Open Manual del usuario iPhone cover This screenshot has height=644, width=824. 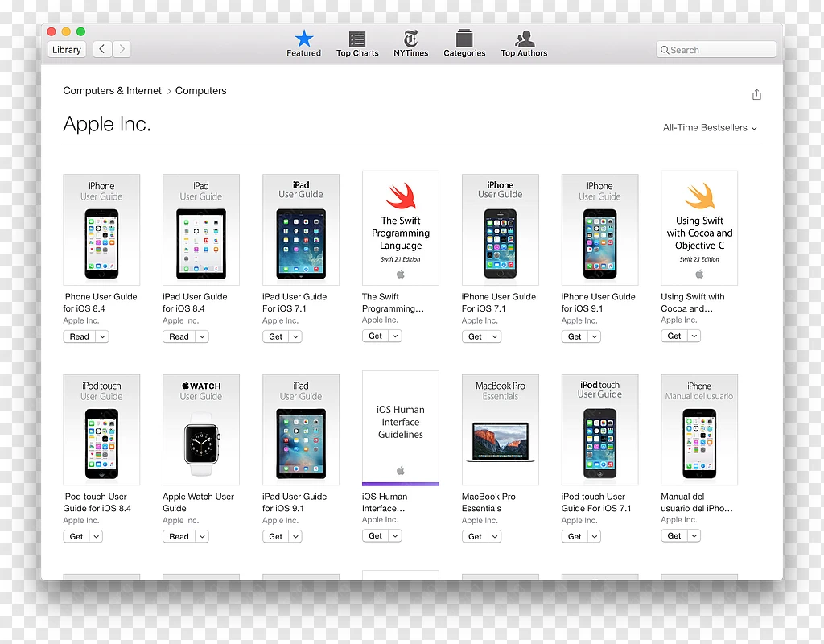tap(699, 430)
